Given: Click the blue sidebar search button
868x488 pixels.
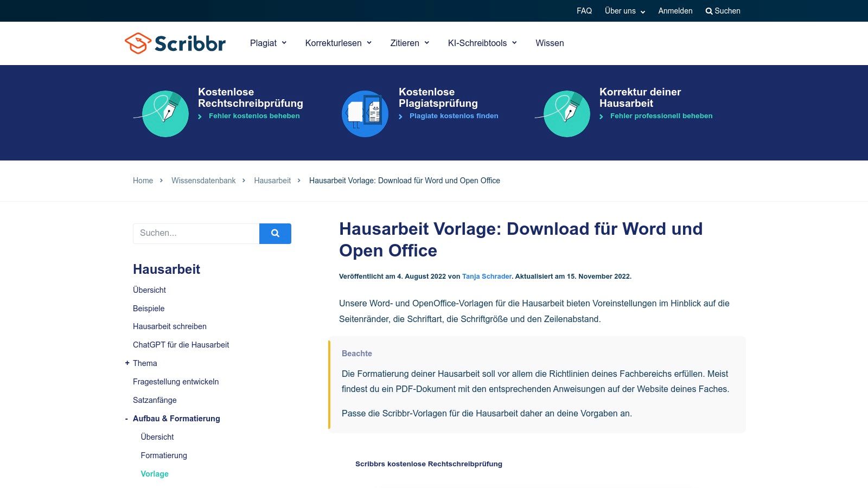Looking at the screenshot, I should (x=275, y=234).
